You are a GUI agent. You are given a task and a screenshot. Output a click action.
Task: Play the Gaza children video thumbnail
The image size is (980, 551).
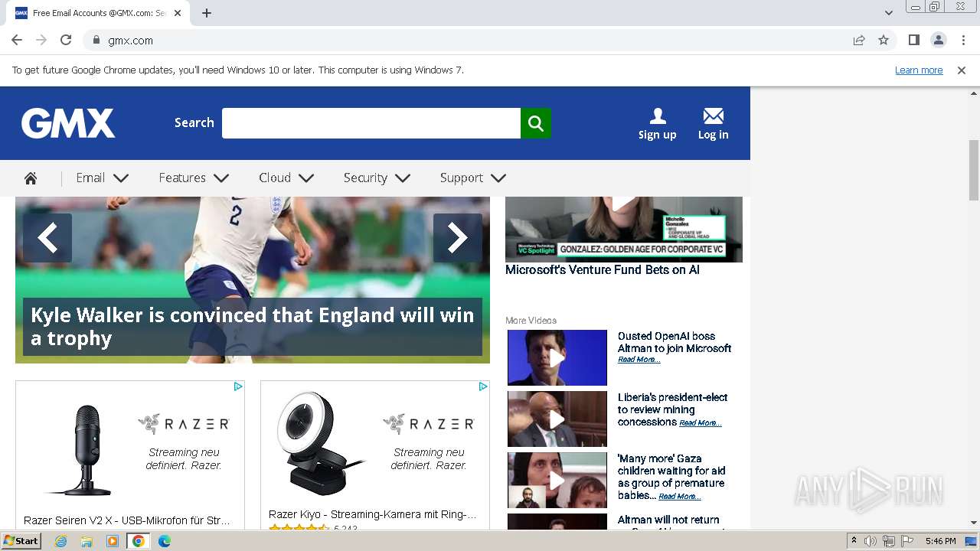(557, 480)
